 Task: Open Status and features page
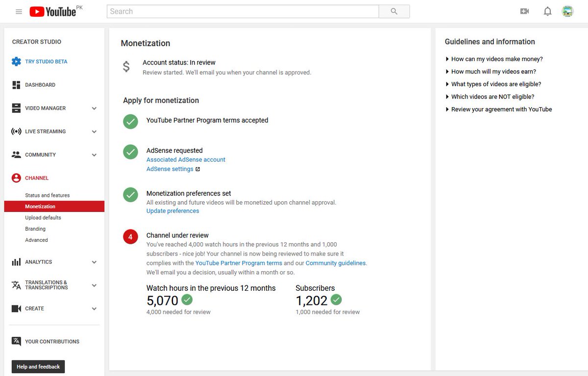tap(48, 195)
